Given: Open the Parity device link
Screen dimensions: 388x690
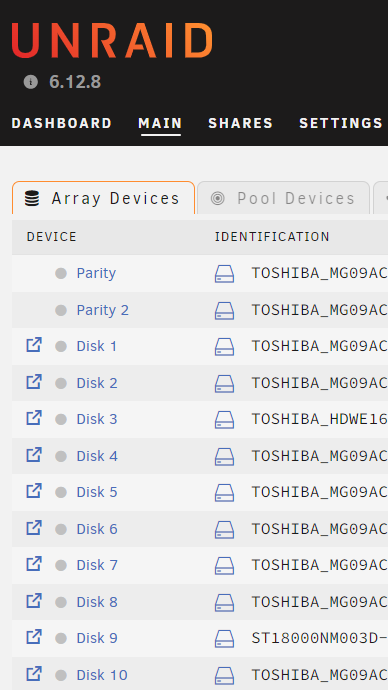Looking at the screenshot, I should (96, 273).
